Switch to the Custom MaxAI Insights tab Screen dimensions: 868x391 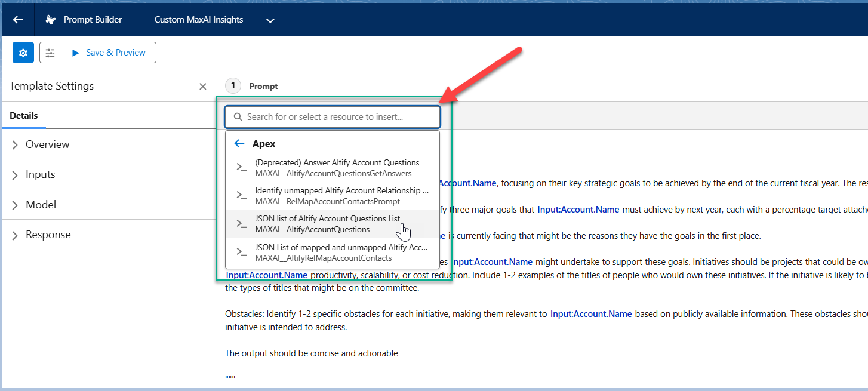pos(198,20)
